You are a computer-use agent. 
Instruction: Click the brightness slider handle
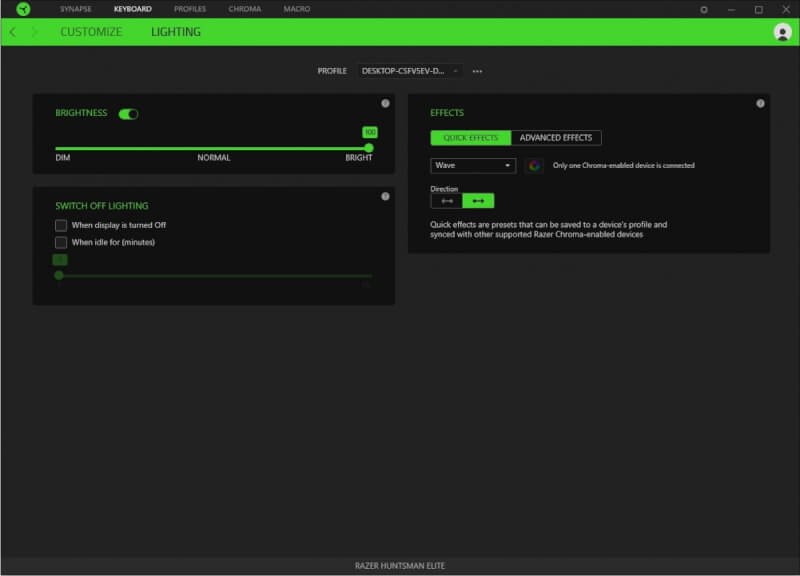click(369, 148)
